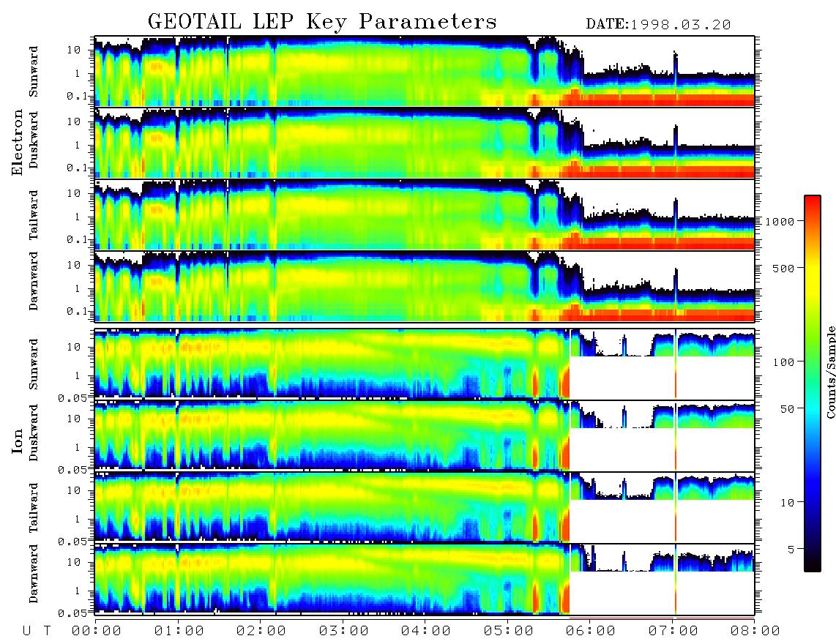Click the 06:00 time tick label
Viewport: 836px width, 644px height.
[x=590, y=632]
